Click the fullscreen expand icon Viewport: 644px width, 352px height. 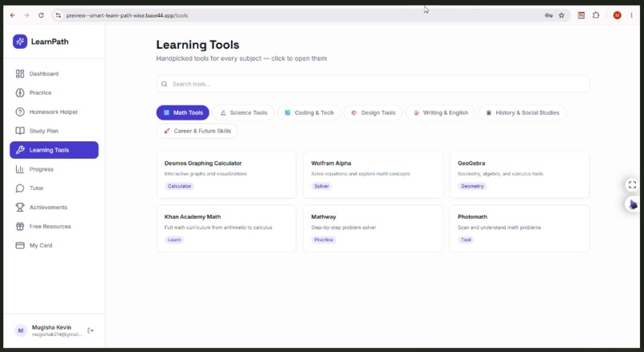tap(633, 185)
